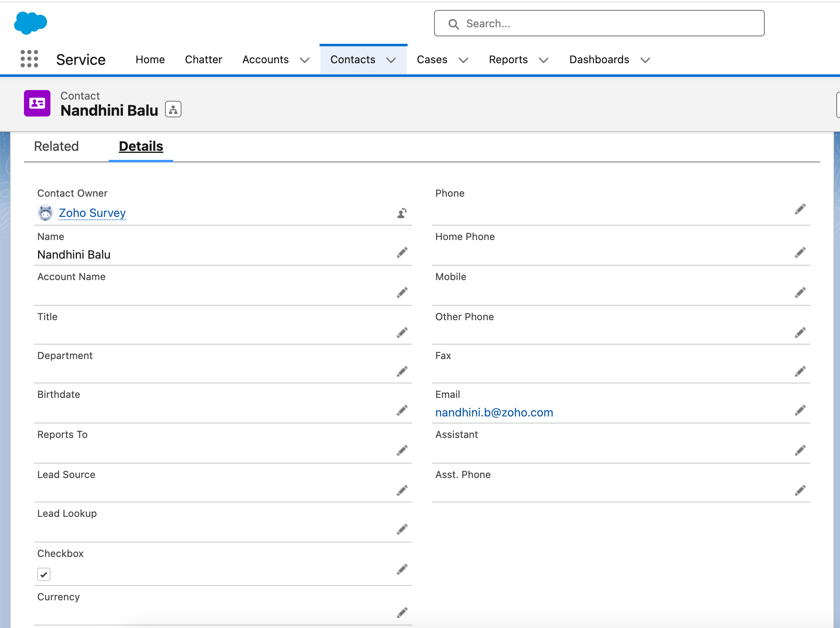
Task: Click the edit pencil for Mobile field
Action: click(800, 293)
